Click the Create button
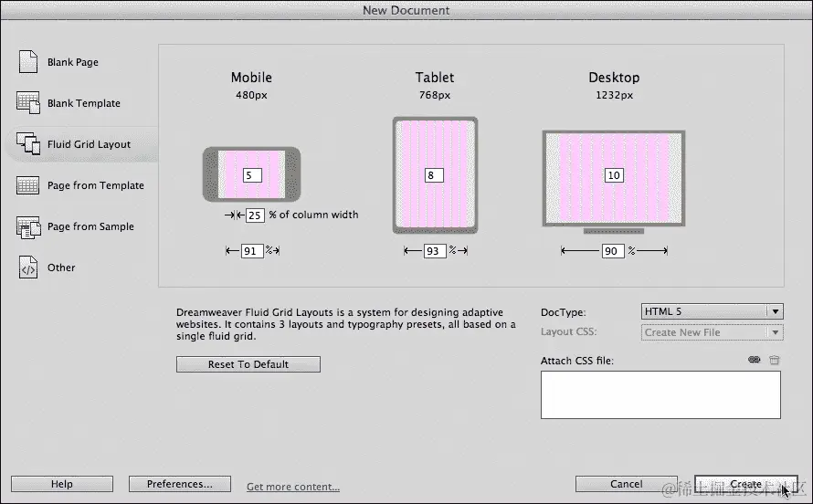This screenshot has width=813, height=504. (745, 484)
